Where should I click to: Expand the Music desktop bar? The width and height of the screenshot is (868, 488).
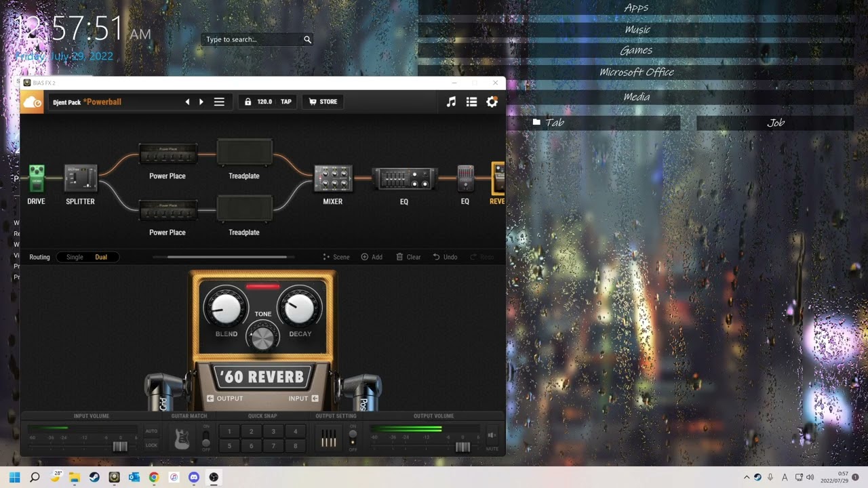(636, 30)
